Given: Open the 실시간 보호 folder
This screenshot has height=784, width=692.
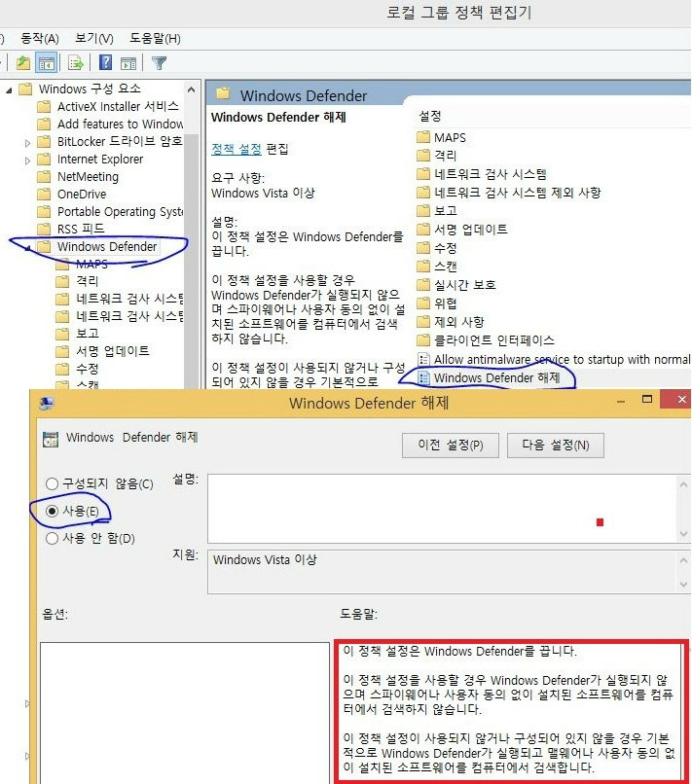Looking at the screenshot, I should (456, 285).
